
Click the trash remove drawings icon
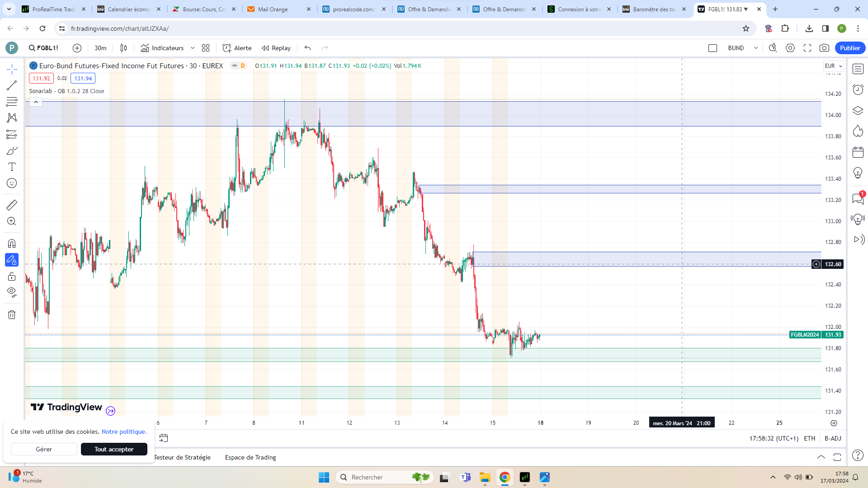click(12, 314)
